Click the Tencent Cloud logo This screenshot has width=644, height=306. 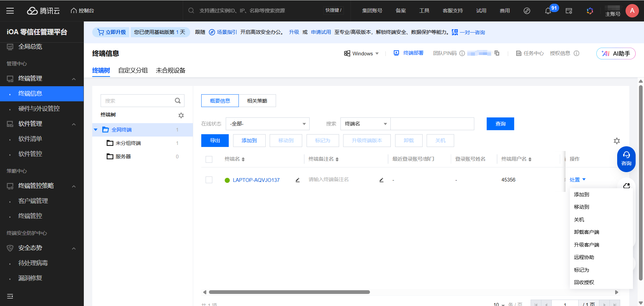(x=43, y=11)
